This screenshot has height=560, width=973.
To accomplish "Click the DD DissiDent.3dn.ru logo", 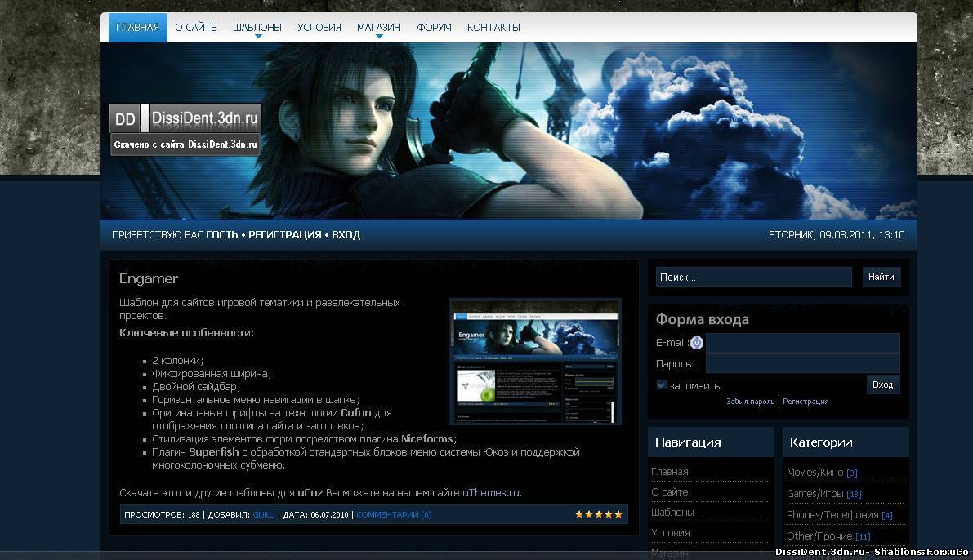I will [x=185, y=118].
